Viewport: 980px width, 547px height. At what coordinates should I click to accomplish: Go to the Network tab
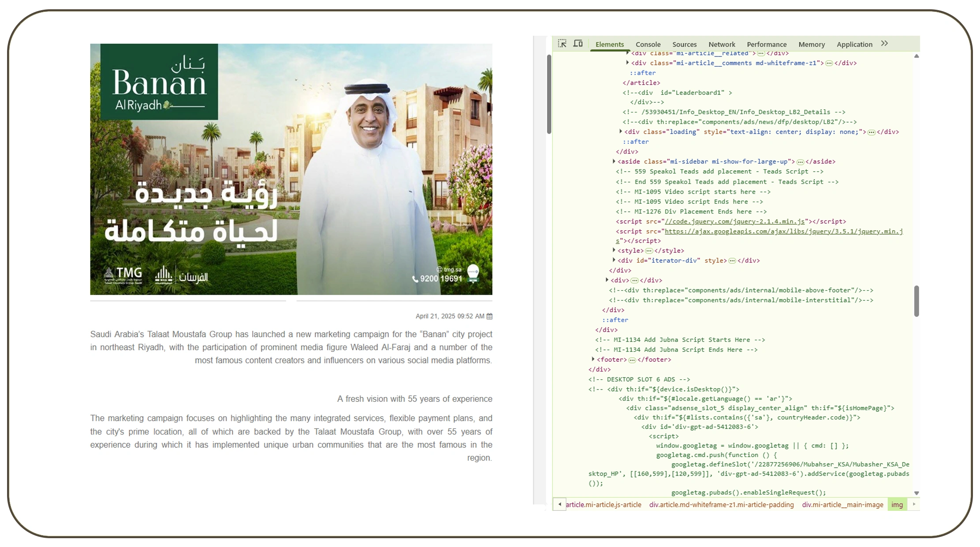pos(722,45)
